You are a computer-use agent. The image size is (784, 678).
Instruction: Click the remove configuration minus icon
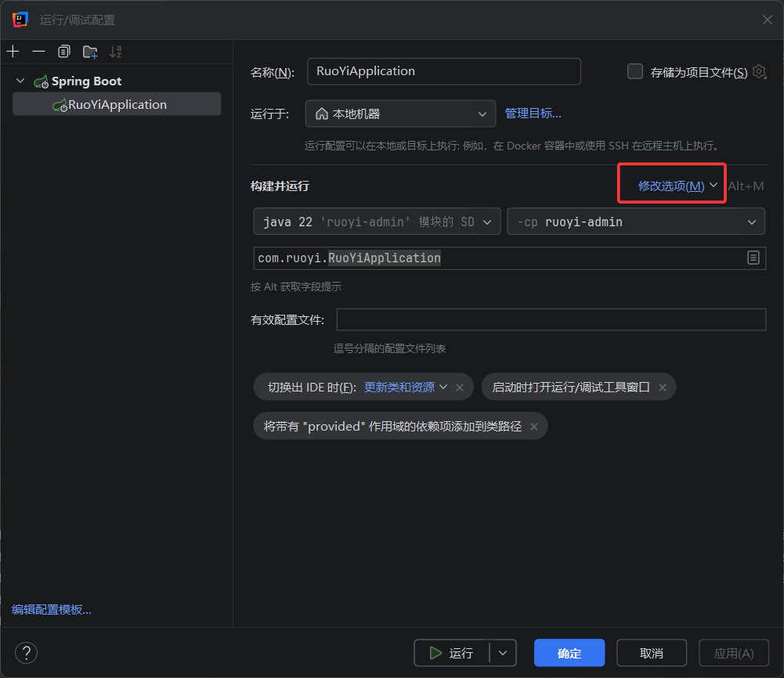pyautogui.click(x=38, y=52)
